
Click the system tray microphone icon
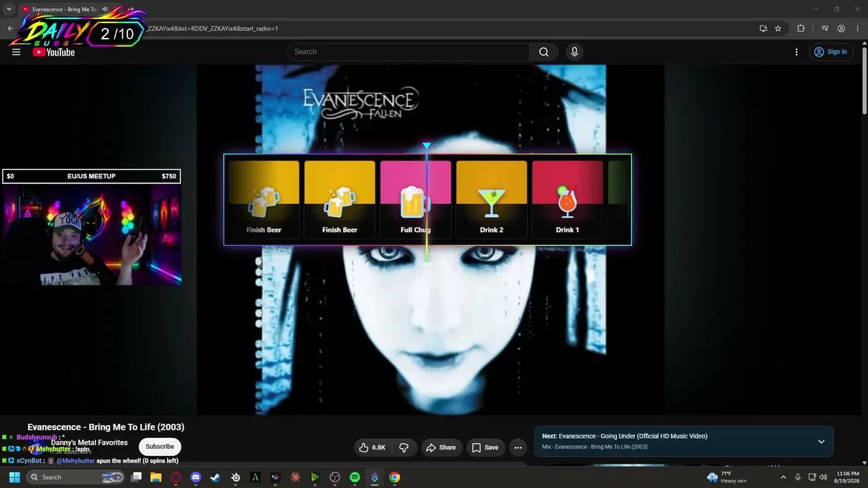click(x=798, y=477)
